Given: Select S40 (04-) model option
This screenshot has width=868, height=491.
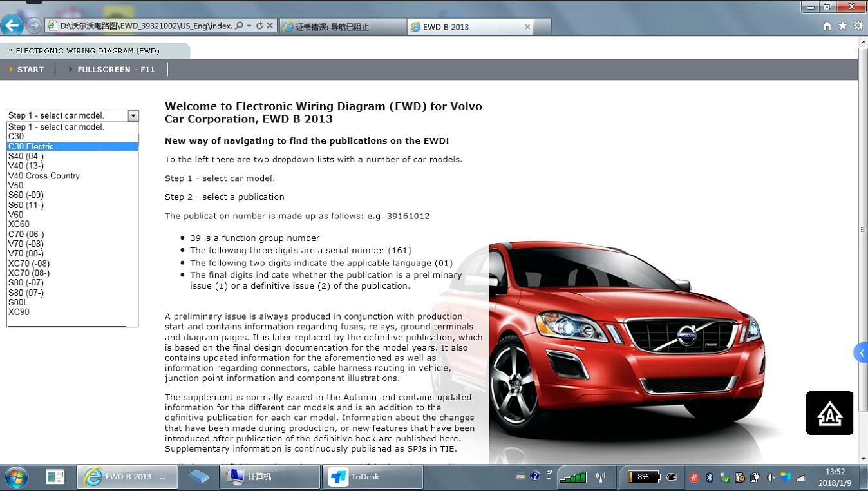Looking at the screenshot, I should pyautogui.click(x=72, y=156).
